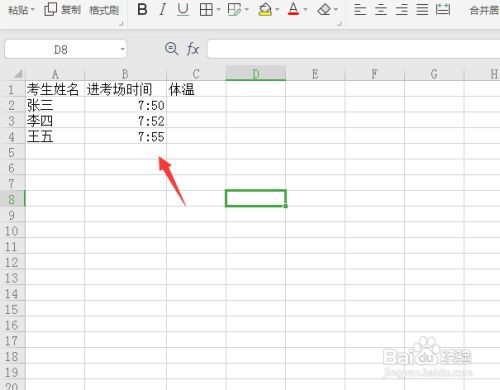Image resolution: width=500 pixels, height=390 pixels.
Task: Click the eraser clear icon
Action: coord(324,10)
